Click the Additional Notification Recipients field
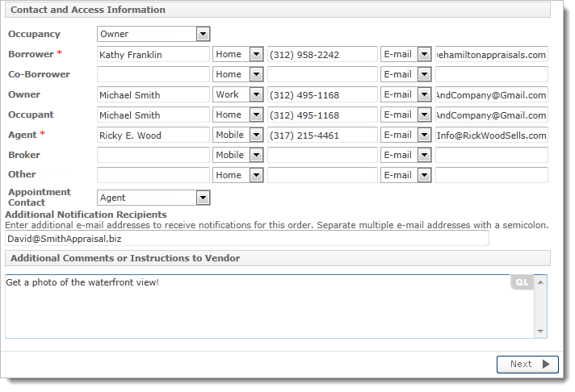Viewport: 575px width, 392px height. point(246,239)
